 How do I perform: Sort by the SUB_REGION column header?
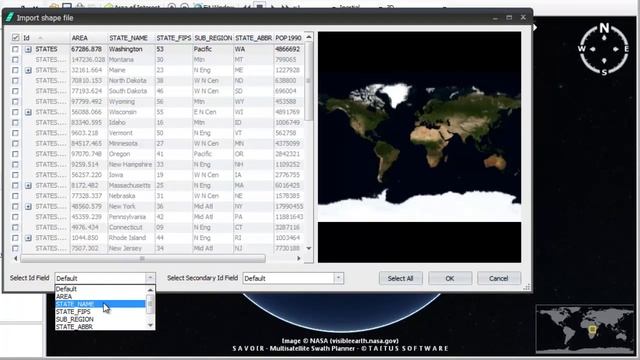tap(213, 38)
